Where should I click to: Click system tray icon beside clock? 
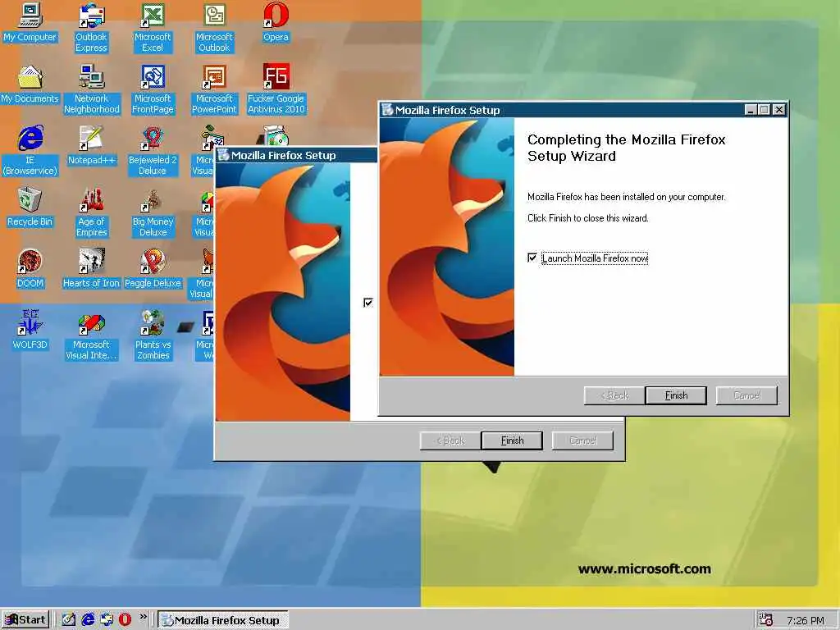click(x=765, y=620)
